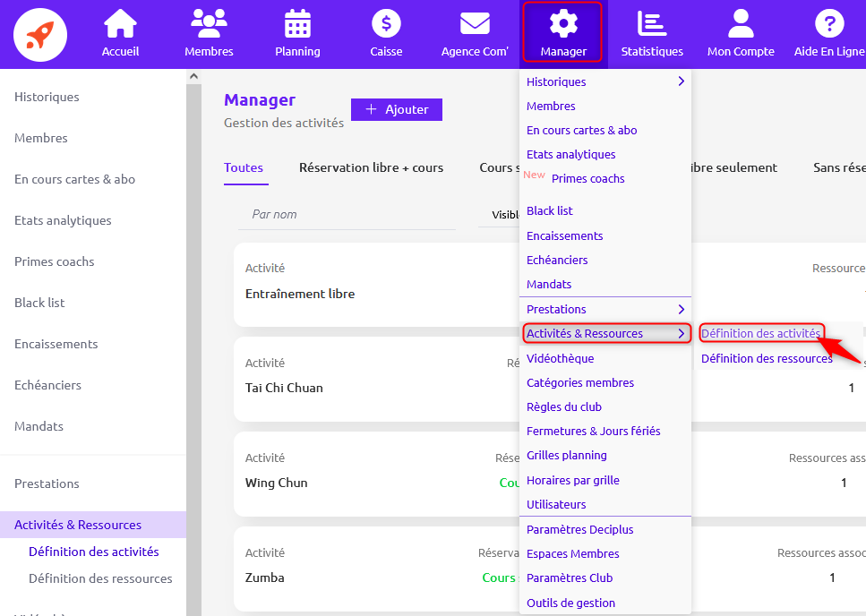The width and height of the screenshot is (866, 616).
Task: Switch to Réservation libre + cours tab
Action: tap(371, 167)
